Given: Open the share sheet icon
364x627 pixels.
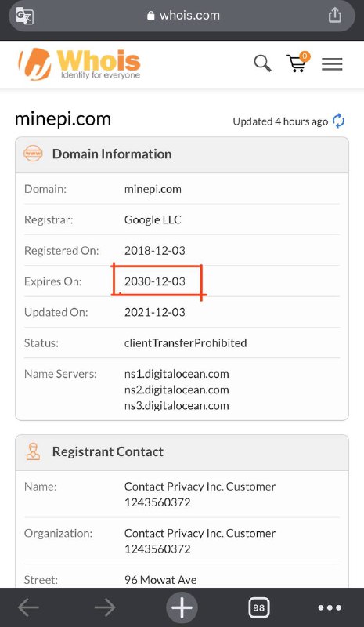Looking at the screenshot, I should tap(335, 15).
